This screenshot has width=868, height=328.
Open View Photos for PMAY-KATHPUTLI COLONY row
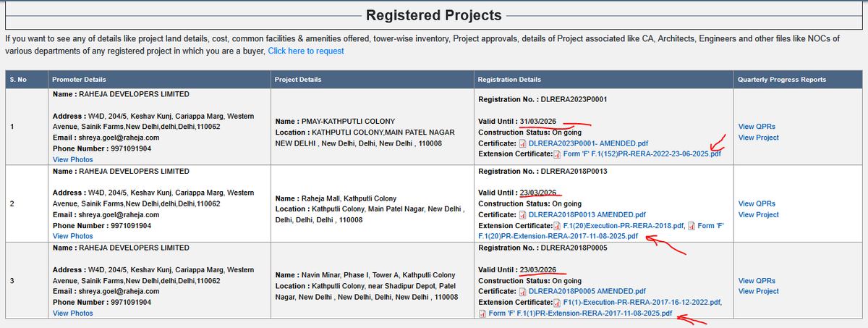tap(72, 159)
